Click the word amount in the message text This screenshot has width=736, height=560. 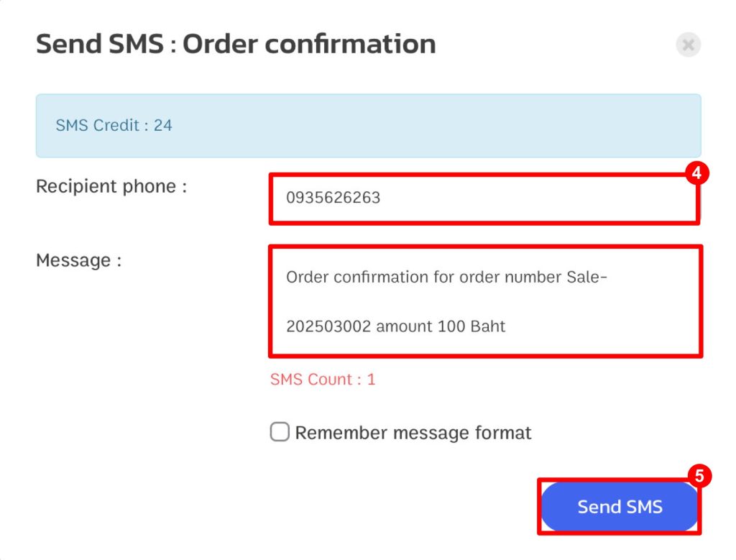pos(404,326)
